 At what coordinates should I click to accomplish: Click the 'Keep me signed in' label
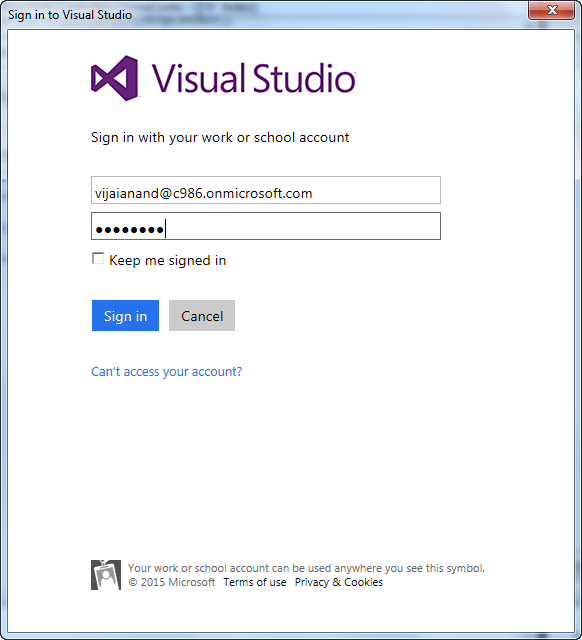[x=168, y=260]
